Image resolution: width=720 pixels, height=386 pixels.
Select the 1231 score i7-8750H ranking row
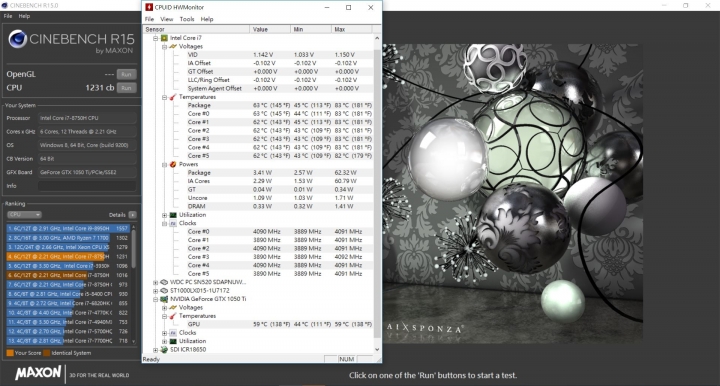(68, 257)
